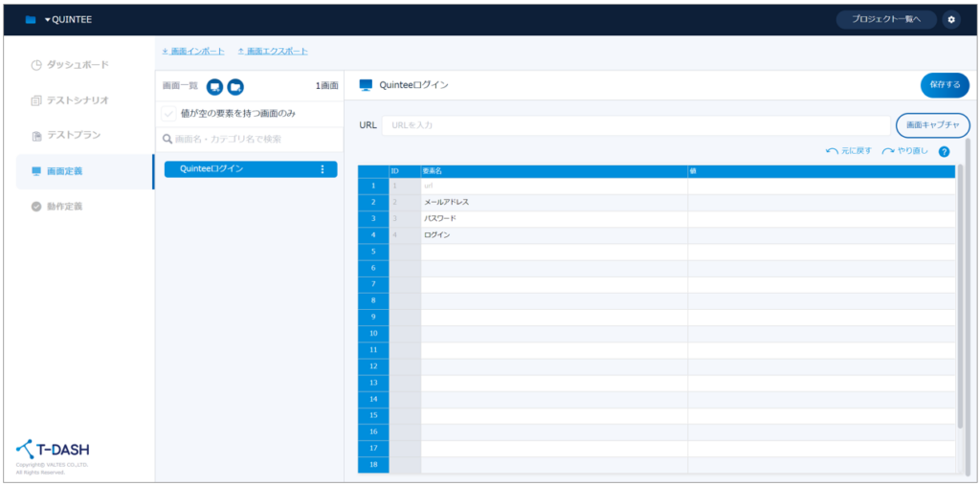This screenshot has width=980, height=486.
Task: Click the URL input field
Action: [x=635, y=125]
